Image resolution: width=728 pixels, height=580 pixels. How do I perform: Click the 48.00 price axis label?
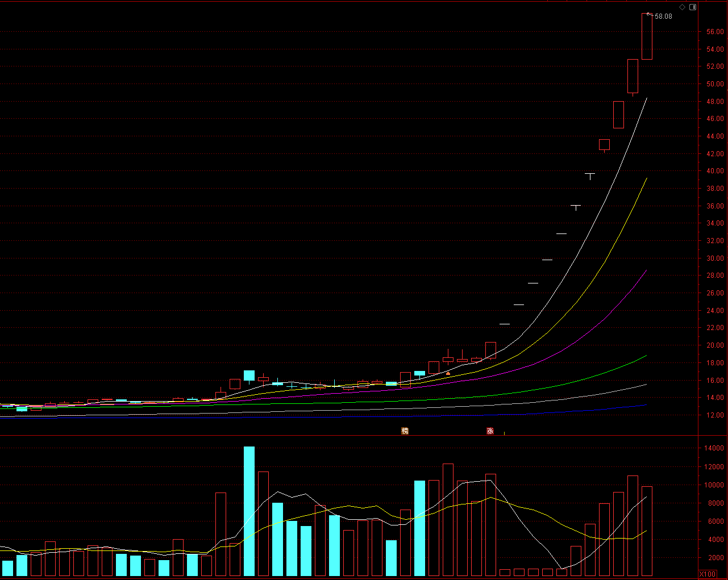click(x=715, y=102)
